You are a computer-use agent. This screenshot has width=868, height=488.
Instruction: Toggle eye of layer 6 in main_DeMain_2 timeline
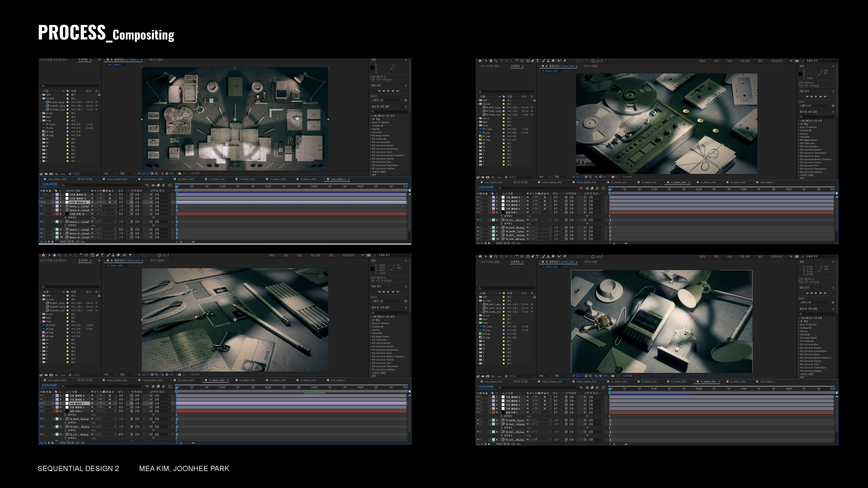(x=41, y=214)
